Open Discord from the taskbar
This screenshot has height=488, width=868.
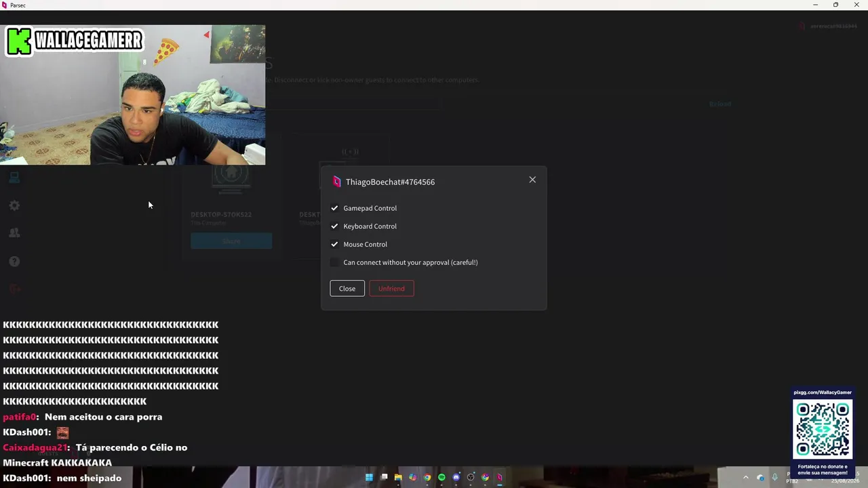tap(456, 477)
